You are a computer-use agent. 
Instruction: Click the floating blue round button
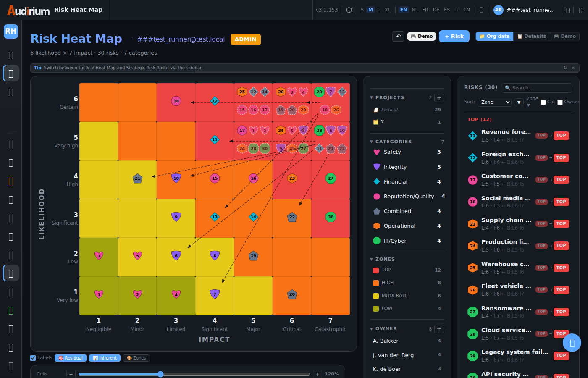(572, 343)
